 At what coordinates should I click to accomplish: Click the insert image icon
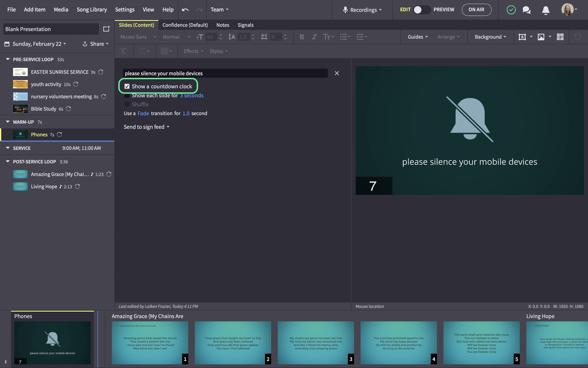pos(541,37)
